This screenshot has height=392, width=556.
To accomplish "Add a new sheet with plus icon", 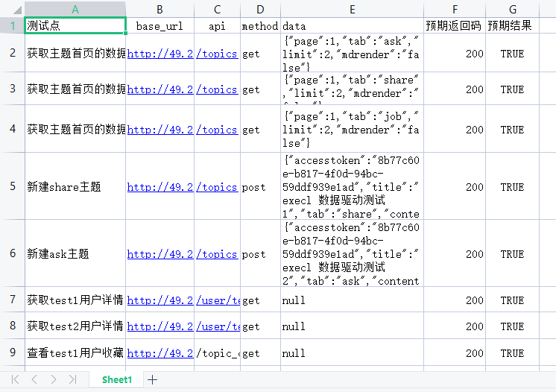I will [153, 379].
